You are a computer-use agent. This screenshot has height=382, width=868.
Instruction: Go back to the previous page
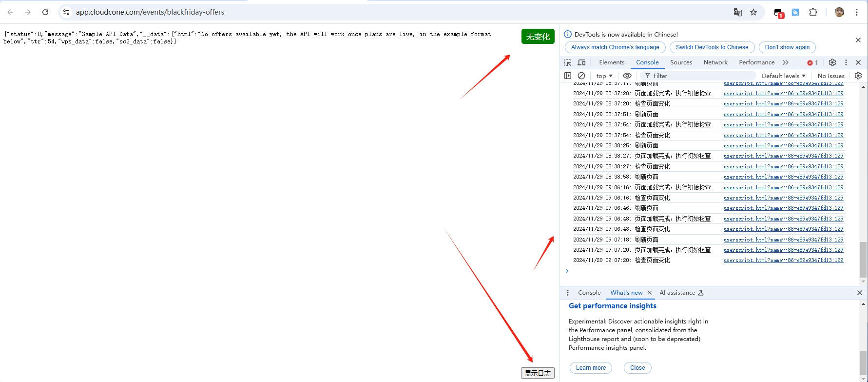click(10, 12)
